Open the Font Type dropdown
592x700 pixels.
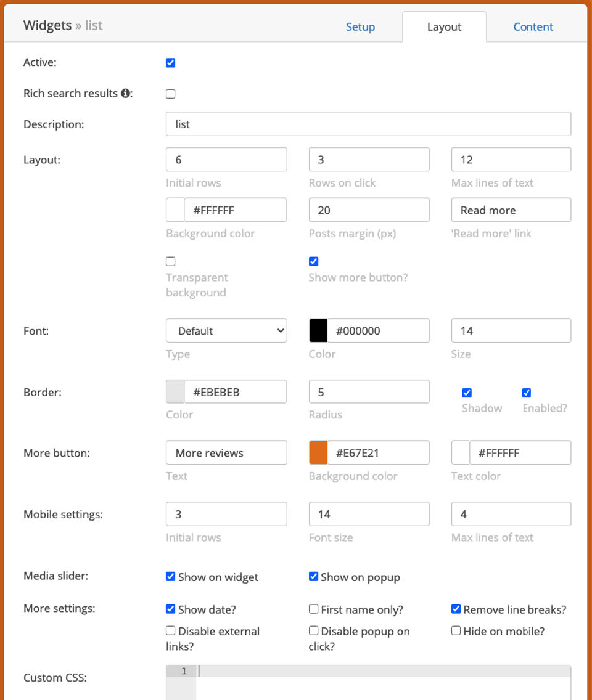click(x=226, y=331)
